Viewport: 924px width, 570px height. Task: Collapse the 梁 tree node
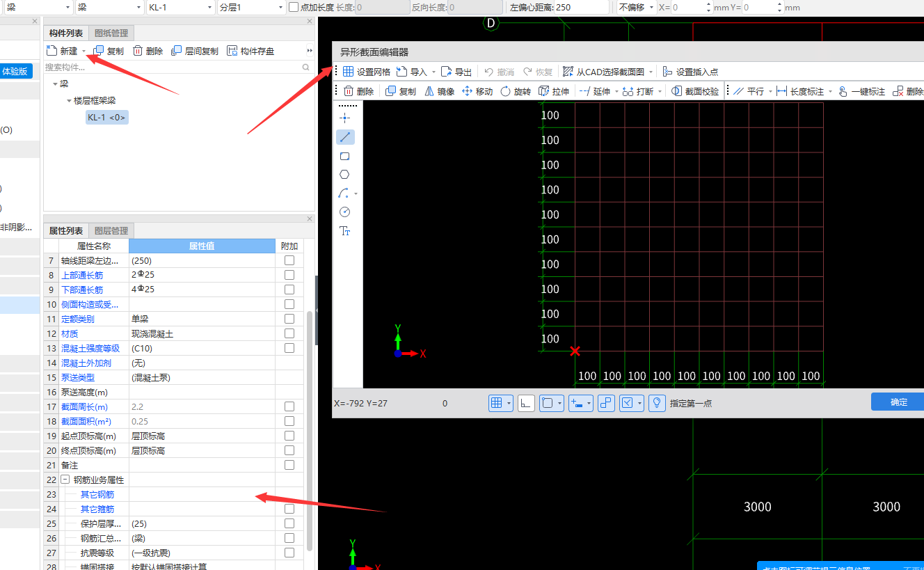tap(55, 84)
